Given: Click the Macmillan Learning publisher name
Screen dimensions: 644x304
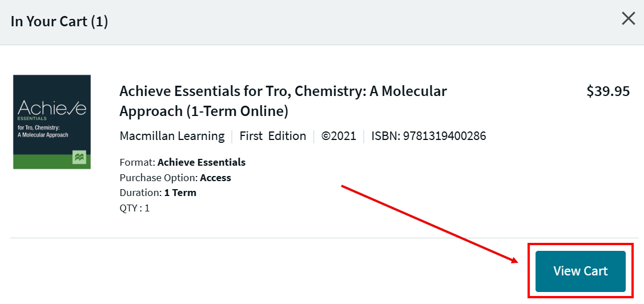Looking at the screenshot, I should 172,136.
